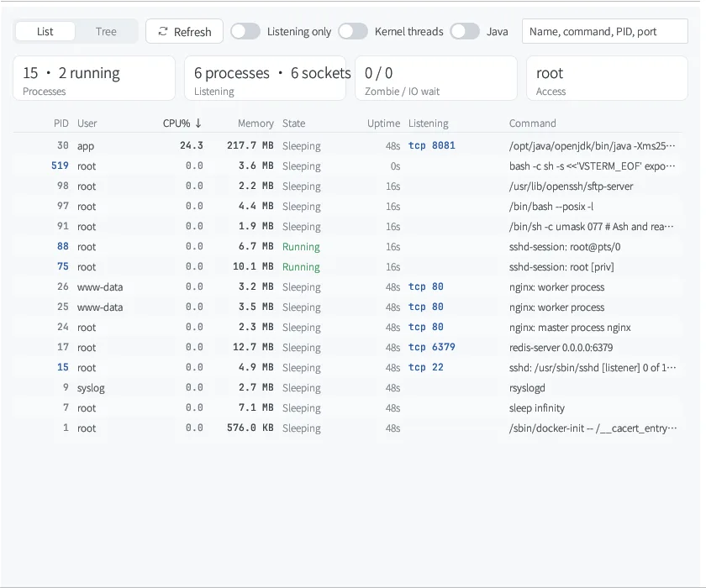The height and width of the screenshot is (588, 706).
Task: Click the tcp 6379 listening port
Action: 432,347
